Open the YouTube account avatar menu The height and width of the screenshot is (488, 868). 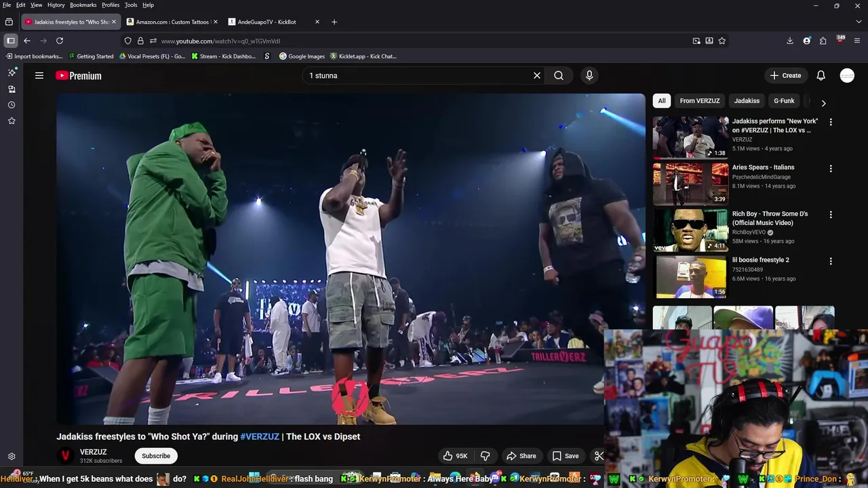click(x=847, y=76)
